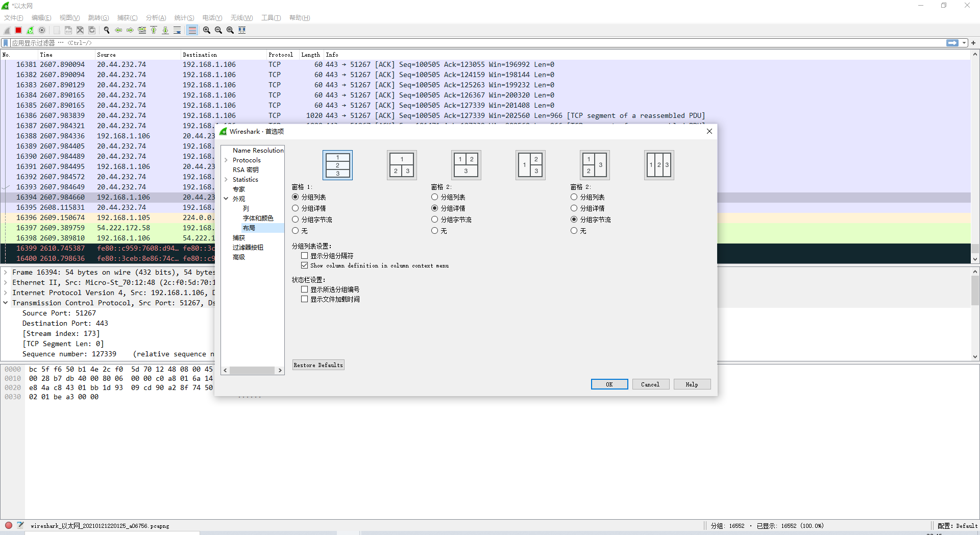Open the 帮助 menu
The image size is (980, 535).
tap(300, 18)
